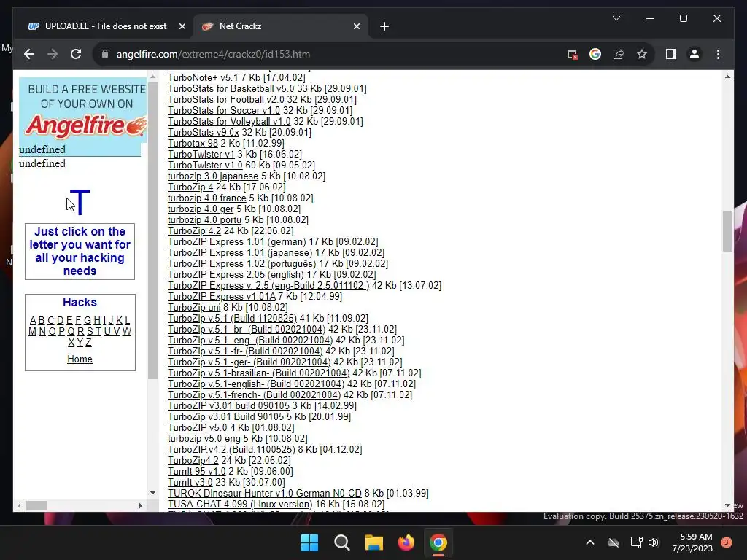Open the letter A hacks page
Viewport: 747px width, 560px height.
(33, 321)
